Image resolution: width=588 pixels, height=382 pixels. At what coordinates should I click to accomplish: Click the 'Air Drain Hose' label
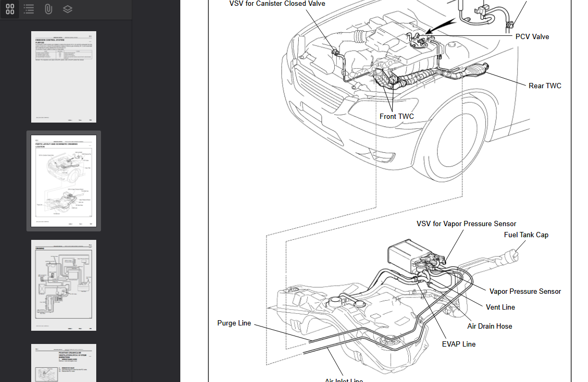pyautogui.click(x=489, y=326)
